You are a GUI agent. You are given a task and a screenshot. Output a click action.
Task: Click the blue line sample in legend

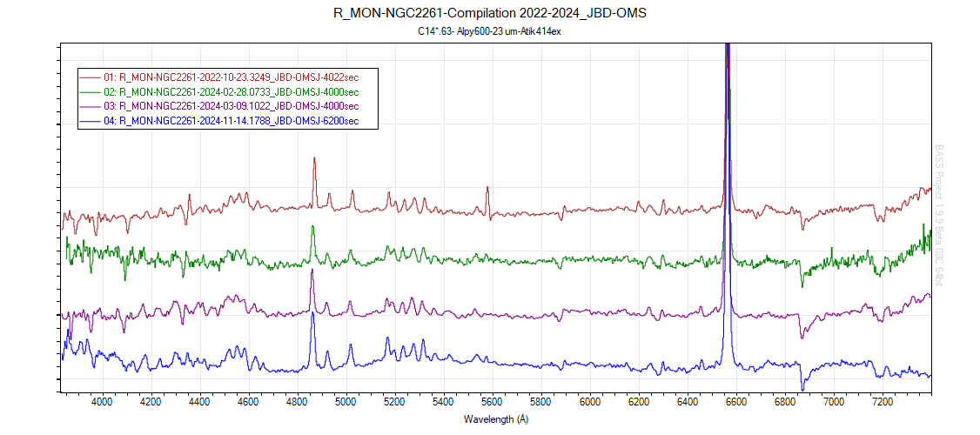click(90, 121)
